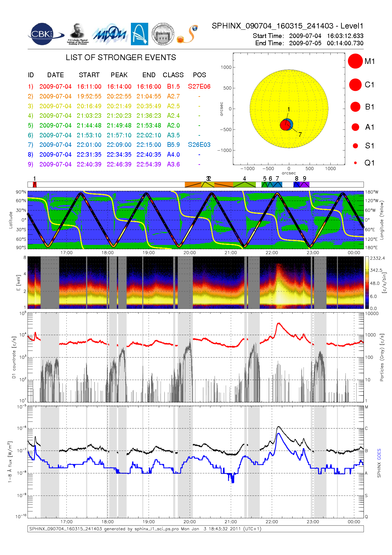This screenshot has width=392, height=555.
Task: Click the purple event 9 marker on the timeline strip
Action: pyautogui.click(x=305, y=185)
